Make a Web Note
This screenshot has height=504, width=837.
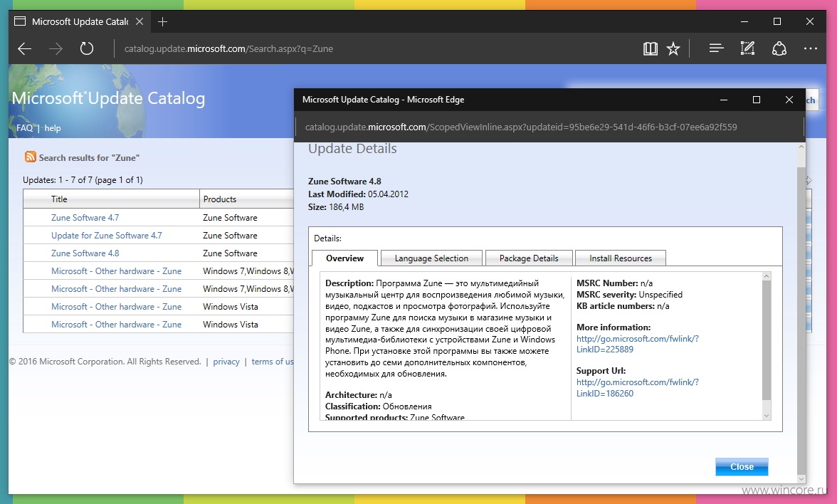pos(747,48)
